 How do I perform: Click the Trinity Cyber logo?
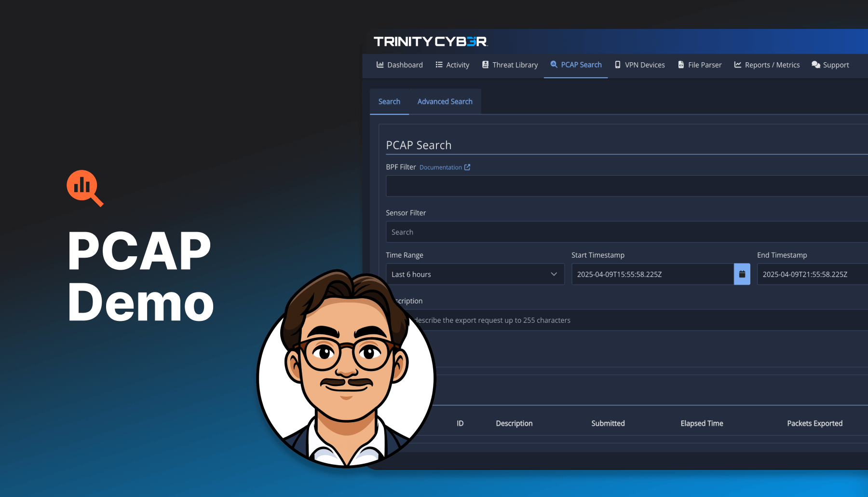point(430,41)
